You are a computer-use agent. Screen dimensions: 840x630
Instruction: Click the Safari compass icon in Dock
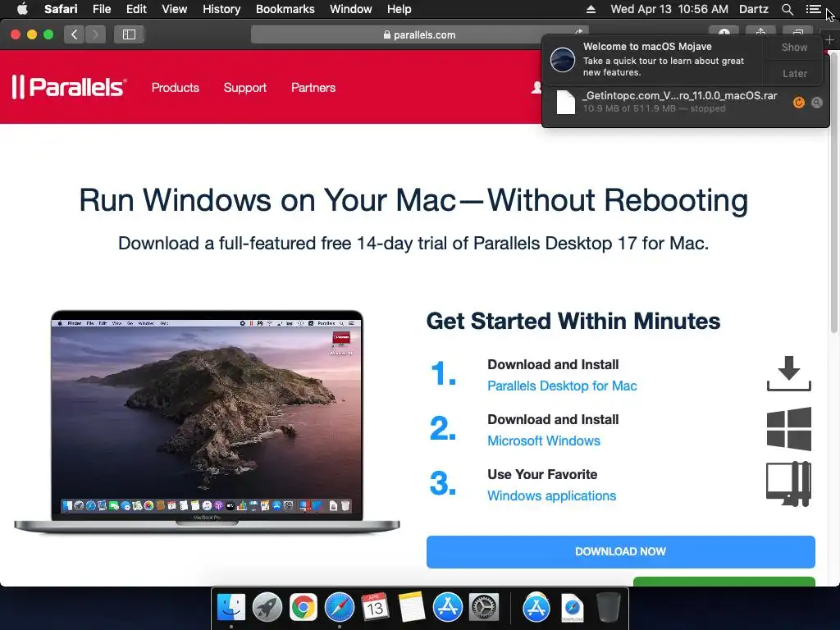click(339, 608)
